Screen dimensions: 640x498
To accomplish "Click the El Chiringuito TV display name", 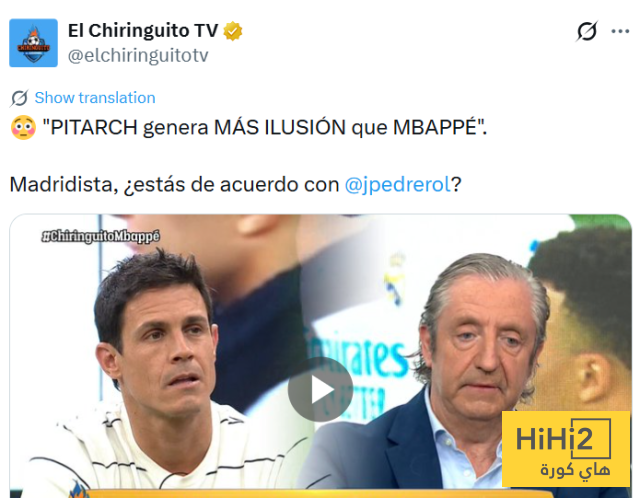I will (x=143, y=31).
